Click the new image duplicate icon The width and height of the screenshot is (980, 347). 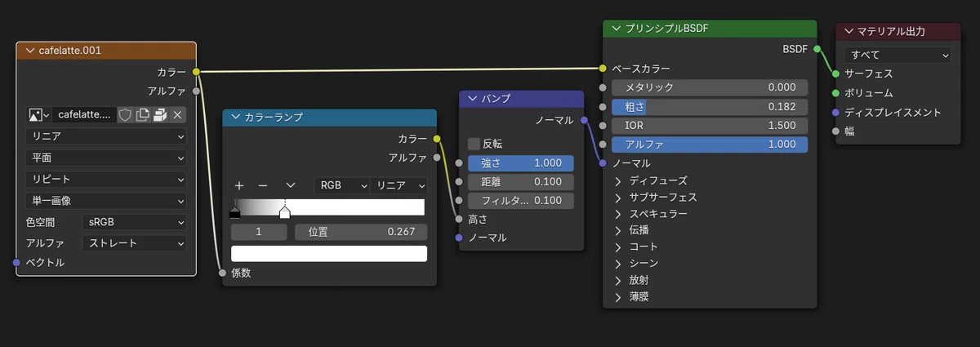pyautogui.click(x=143, y=115)
